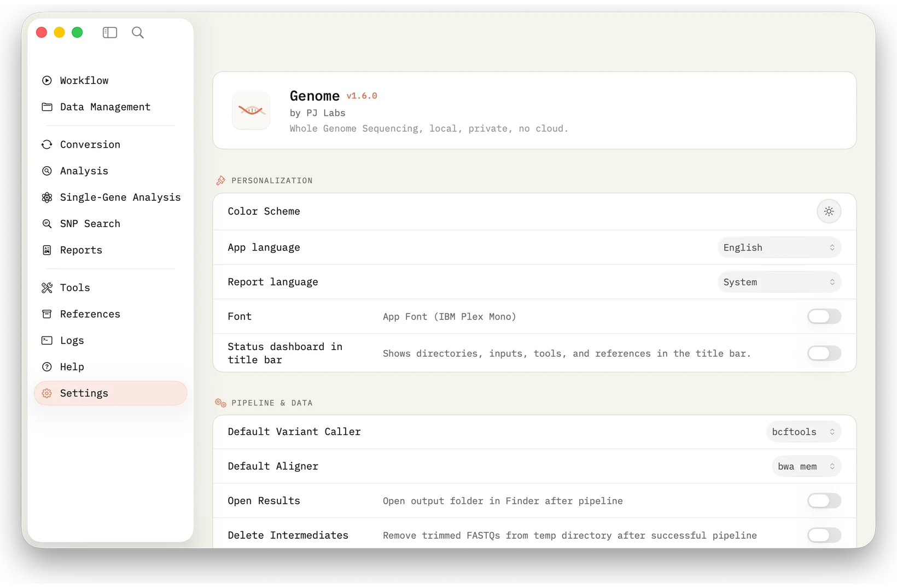Open the Reports page

(110, 250)
